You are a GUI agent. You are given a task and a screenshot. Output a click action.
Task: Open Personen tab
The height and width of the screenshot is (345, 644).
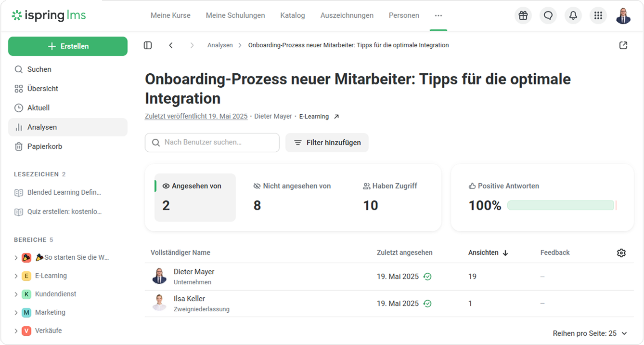[404, 15]
